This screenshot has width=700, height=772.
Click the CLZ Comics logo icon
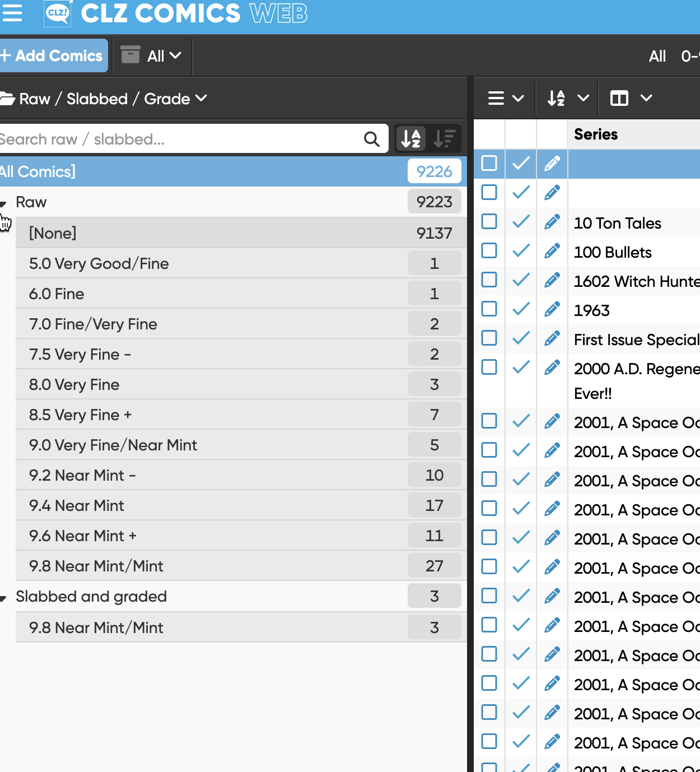coord(58,13)
